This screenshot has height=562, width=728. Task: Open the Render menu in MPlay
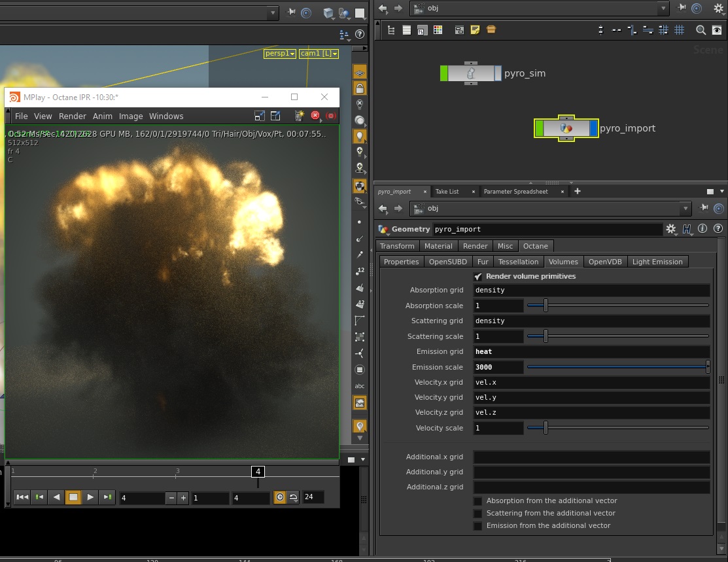(73, 116)
